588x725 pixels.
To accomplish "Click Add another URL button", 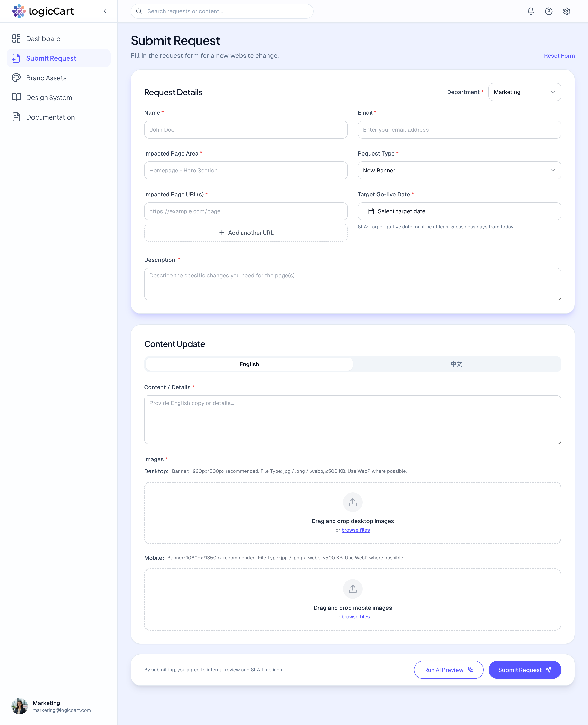I will point(246,233).
